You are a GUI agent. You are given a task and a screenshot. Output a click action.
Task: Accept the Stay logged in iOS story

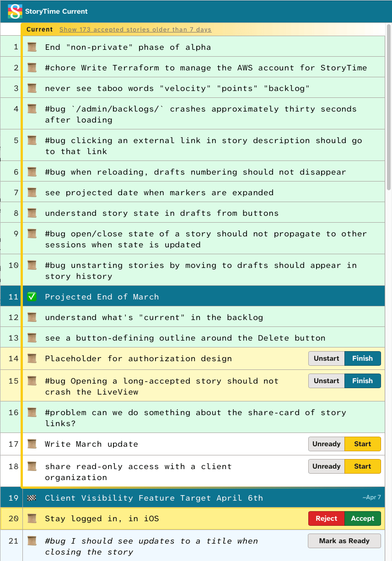tap(362, 518)
